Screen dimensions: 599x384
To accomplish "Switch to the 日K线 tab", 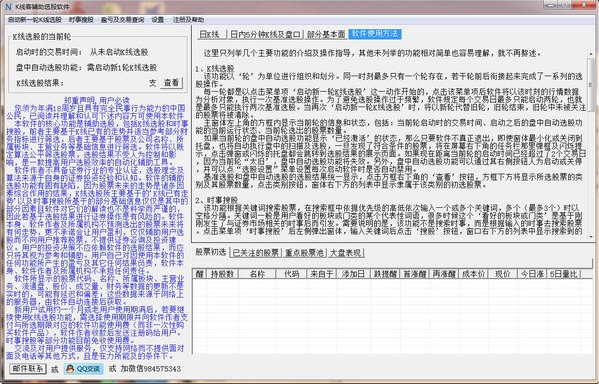I will [x=212, y=34].
